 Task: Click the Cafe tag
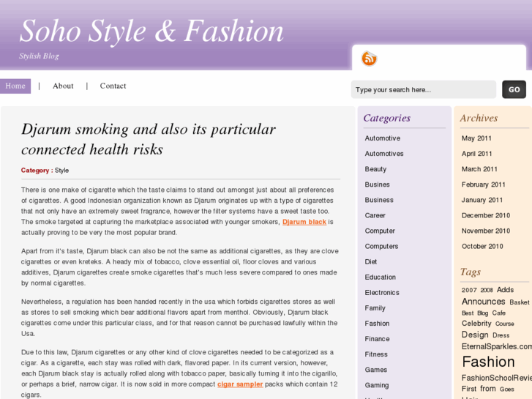pos(499,313)
